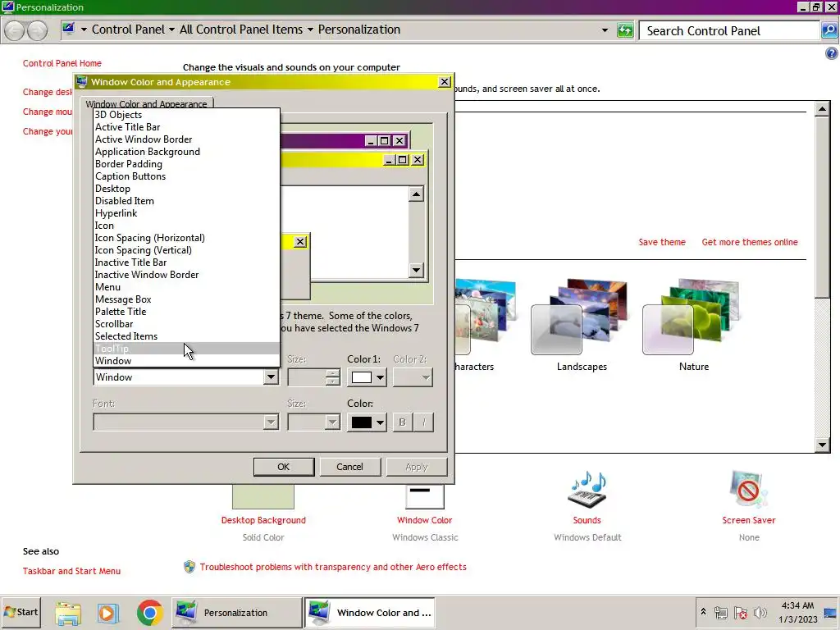Click the address bar refresh icon
The height and width of the screenshot is (630, 840).
(x=625, y=30)
